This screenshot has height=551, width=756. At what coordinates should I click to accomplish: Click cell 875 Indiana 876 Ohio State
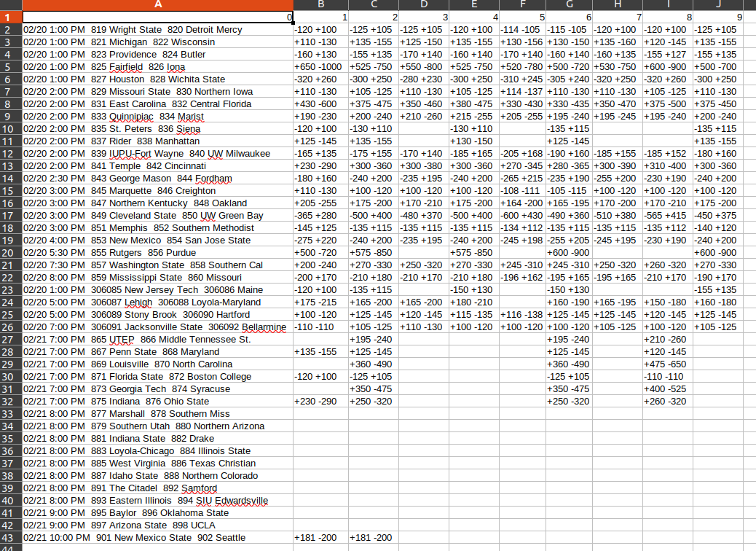[157, 402]
